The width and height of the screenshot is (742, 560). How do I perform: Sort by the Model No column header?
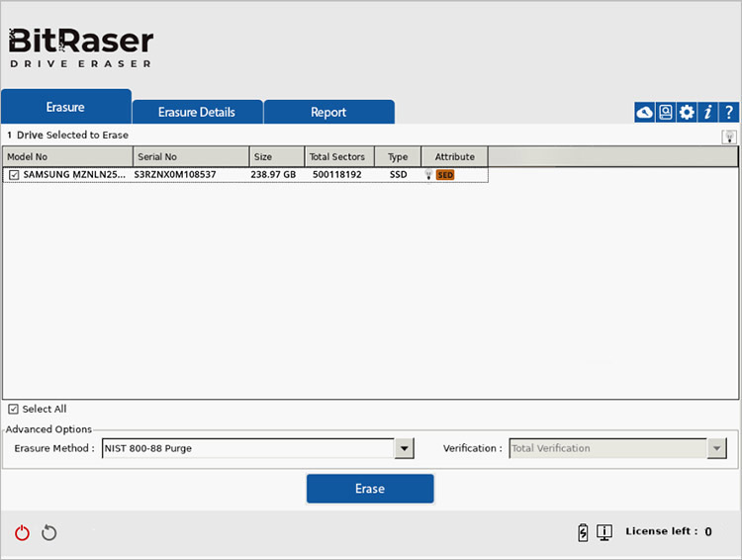click(x=67, y=156)
